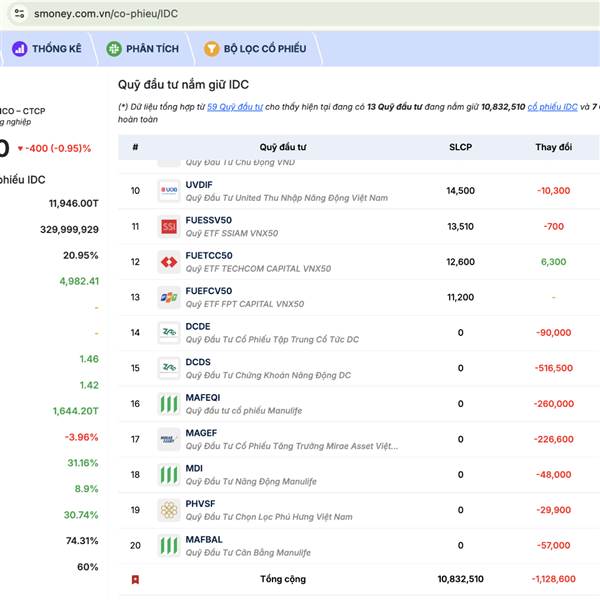This screenshot has height=600, width=600.
Task: Click the 1,644.20T value in left panel
Action: [x=75, y=411]
